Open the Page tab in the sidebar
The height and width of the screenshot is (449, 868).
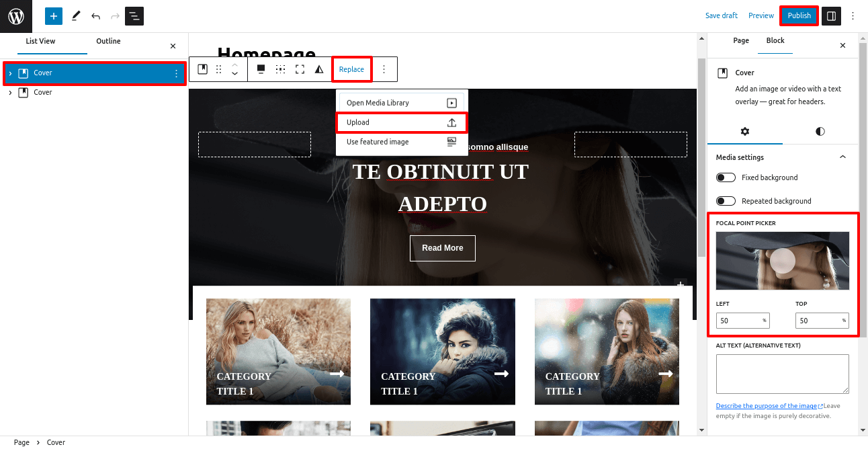(x=741, y=41)
